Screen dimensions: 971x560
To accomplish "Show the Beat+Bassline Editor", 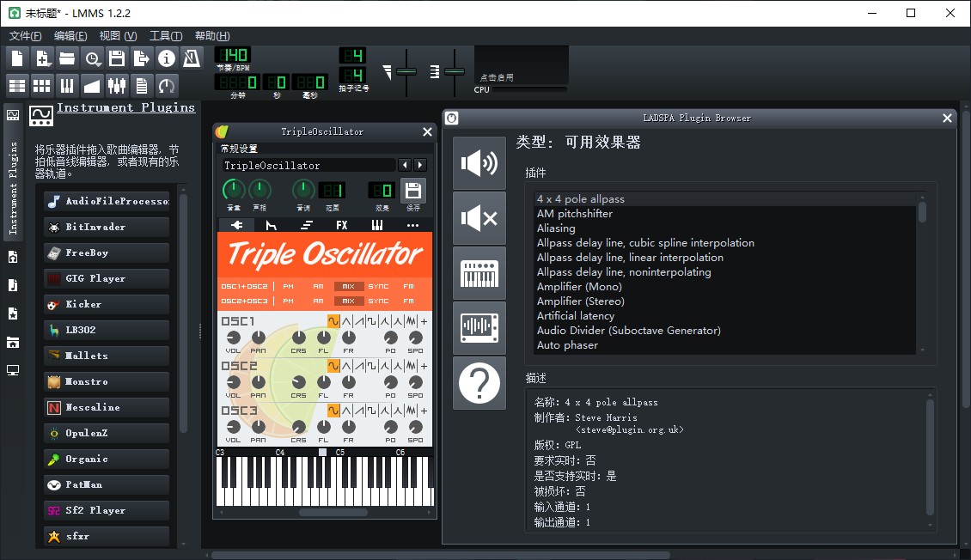I will pyautogui.click(x=42, y=85).
